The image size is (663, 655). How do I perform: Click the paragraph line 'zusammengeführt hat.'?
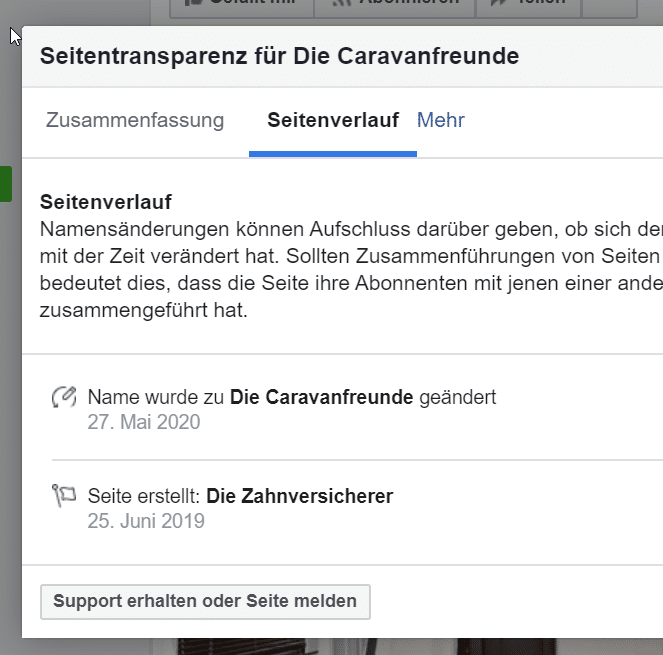[x=144, y=310]
